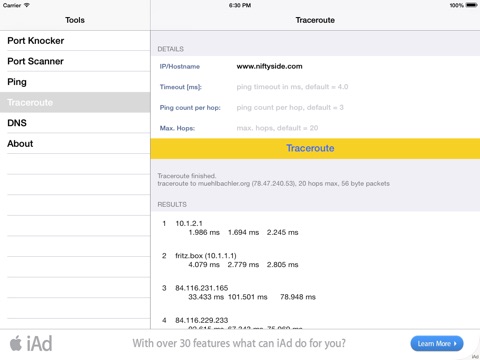This screenshot has width=480, height=360.
Task: Start the yellow Traceroute button
Action: pyautogui.click(x=315, y=148)
